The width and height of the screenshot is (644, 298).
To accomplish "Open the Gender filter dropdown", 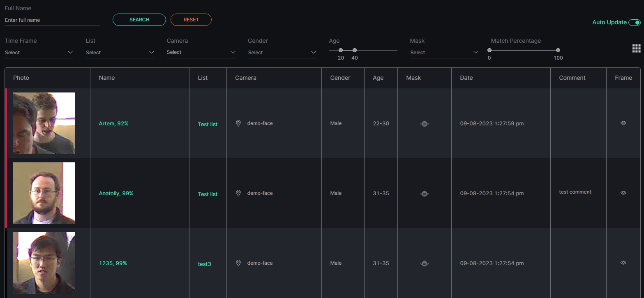I will [282, 53].
